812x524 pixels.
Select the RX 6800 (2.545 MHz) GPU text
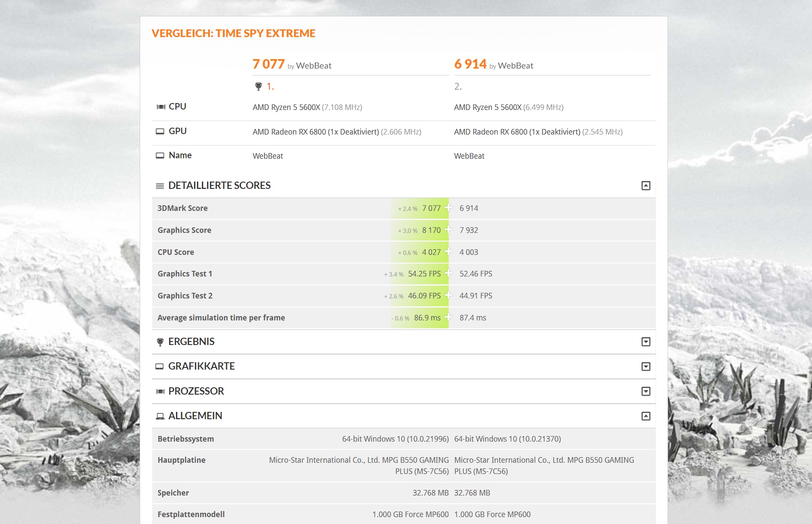coord(538,132)
